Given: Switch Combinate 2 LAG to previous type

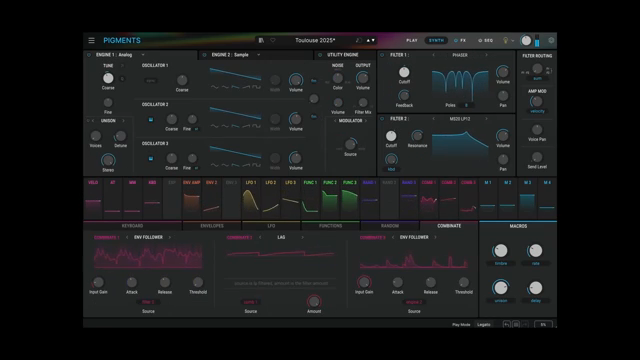Looking at the screenshot, I should (260, 237).
